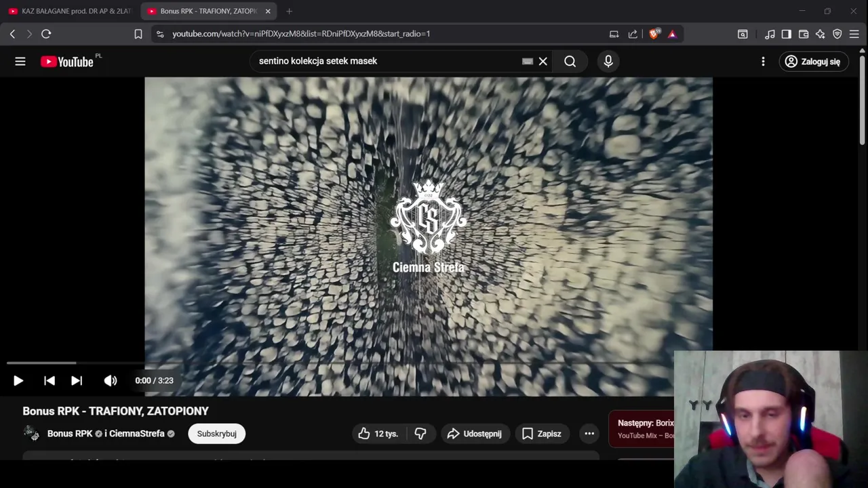Switch to KAZ BAŁAGANE browser tab

[71, 12]
